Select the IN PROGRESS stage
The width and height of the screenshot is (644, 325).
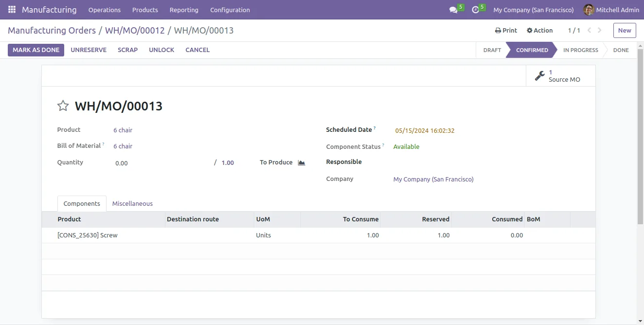580,50
